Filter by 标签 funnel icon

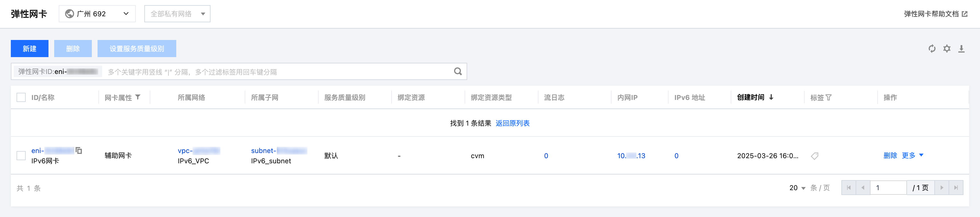pyautogui.click(x=829, y=98)
